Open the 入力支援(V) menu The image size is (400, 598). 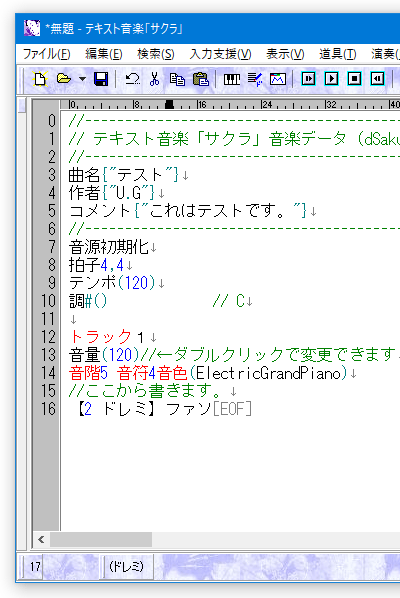coord(220,54)
